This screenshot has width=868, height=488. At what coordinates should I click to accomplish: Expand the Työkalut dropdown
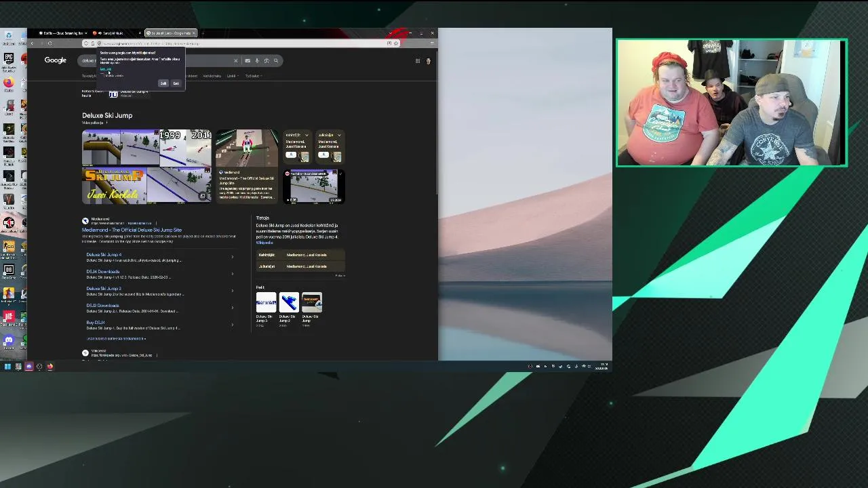tap(254, 76)
